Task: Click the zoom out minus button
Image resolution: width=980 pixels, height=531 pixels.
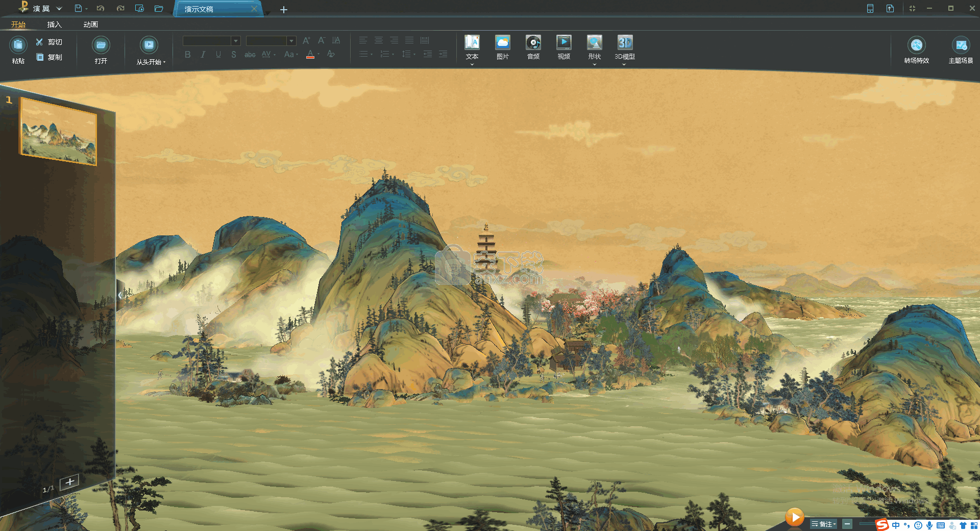Action: click(x=847, y=524)
